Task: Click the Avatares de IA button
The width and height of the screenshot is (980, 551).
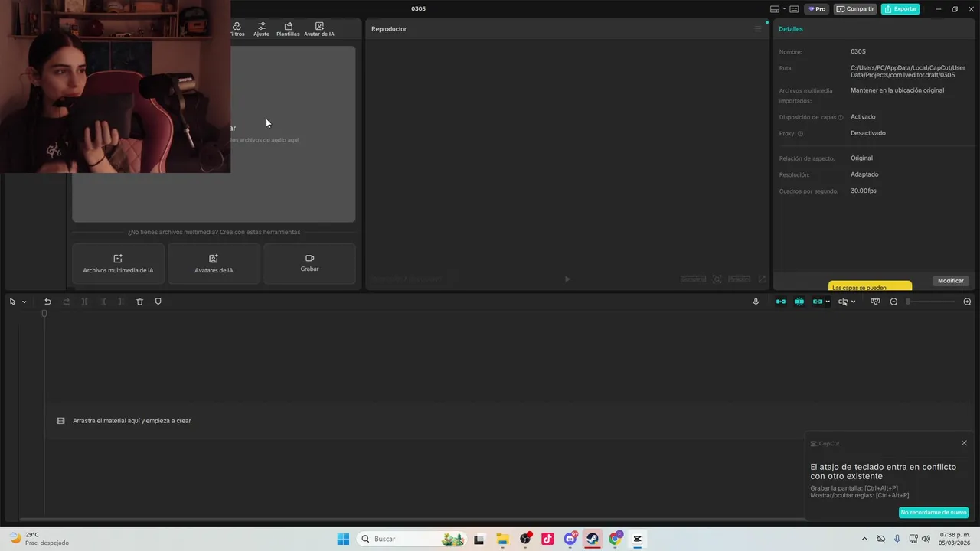Action: [x=214, y=264]
